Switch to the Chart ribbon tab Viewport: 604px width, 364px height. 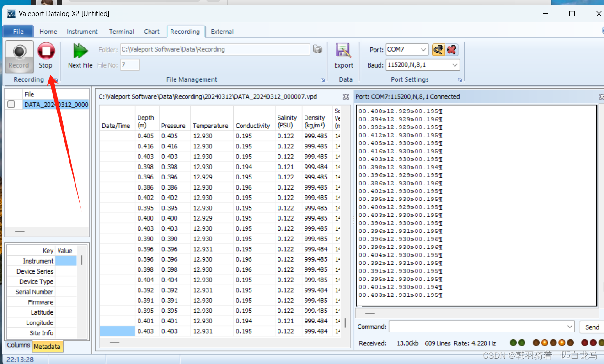pyautogui.click(x=152, y=32)
